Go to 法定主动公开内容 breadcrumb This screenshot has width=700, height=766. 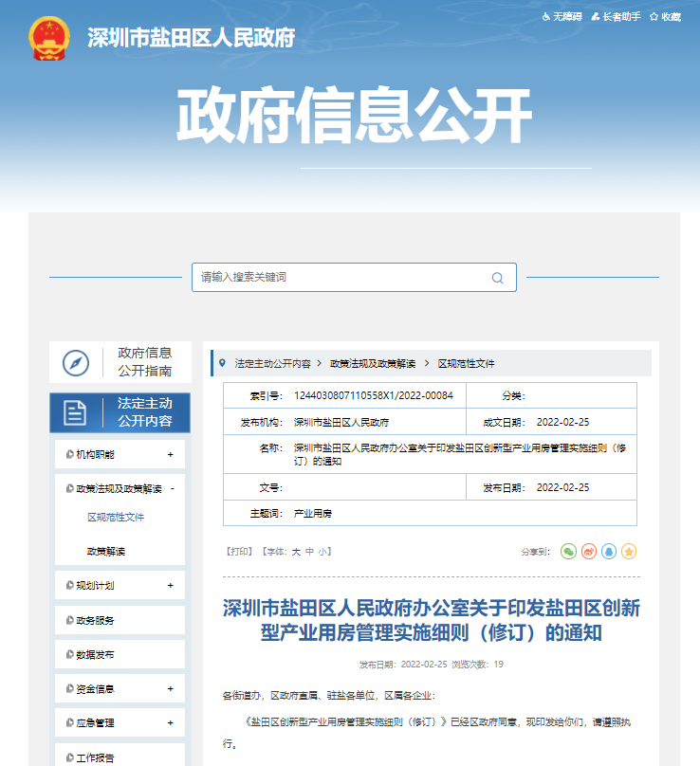tap(273, 363)
